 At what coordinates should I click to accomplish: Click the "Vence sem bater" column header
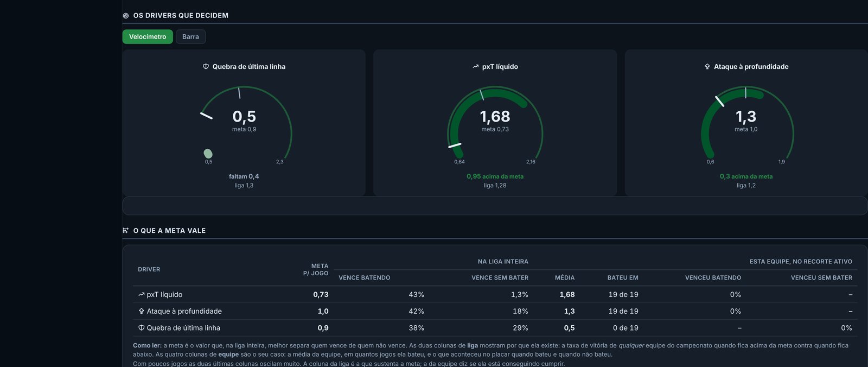[x=500, y=278]
